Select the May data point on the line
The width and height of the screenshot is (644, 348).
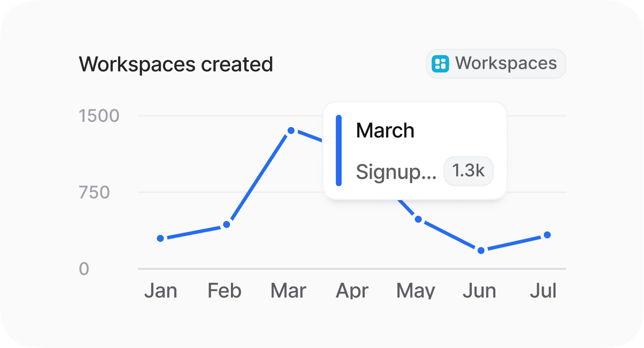(x=418, y=219)
